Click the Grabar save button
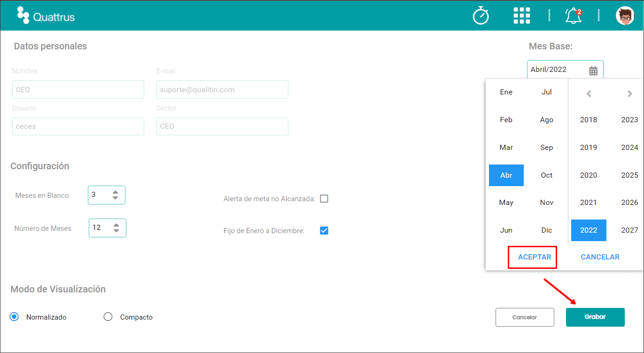This screenshot has height=353, width=644. (595, 317)
